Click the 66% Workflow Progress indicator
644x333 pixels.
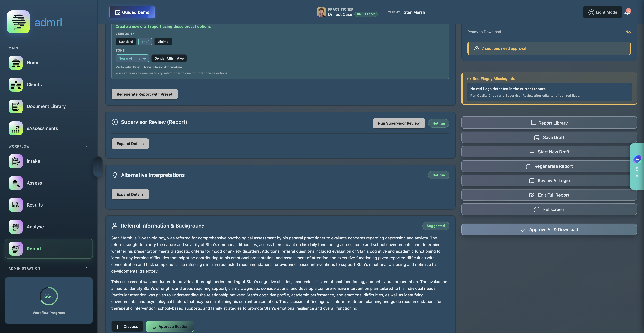48,296
